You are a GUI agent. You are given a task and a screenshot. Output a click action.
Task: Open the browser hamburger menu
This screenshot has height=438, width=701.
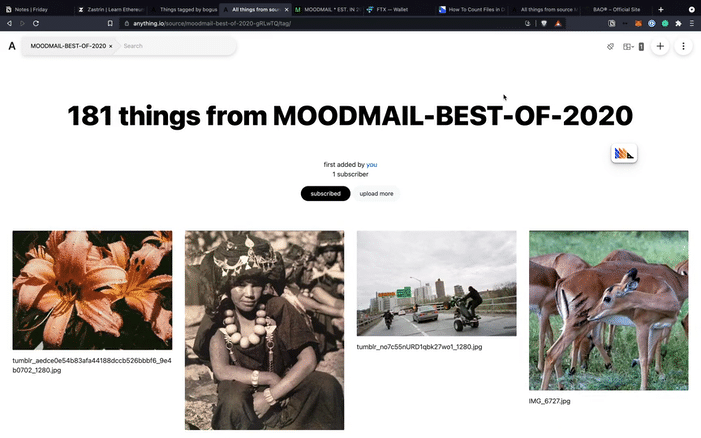(691, 23)
